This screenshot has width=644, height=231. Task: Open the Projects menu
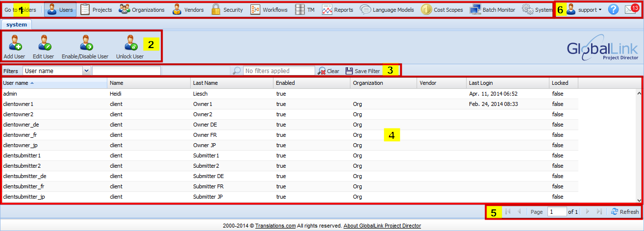coord(97,10)
